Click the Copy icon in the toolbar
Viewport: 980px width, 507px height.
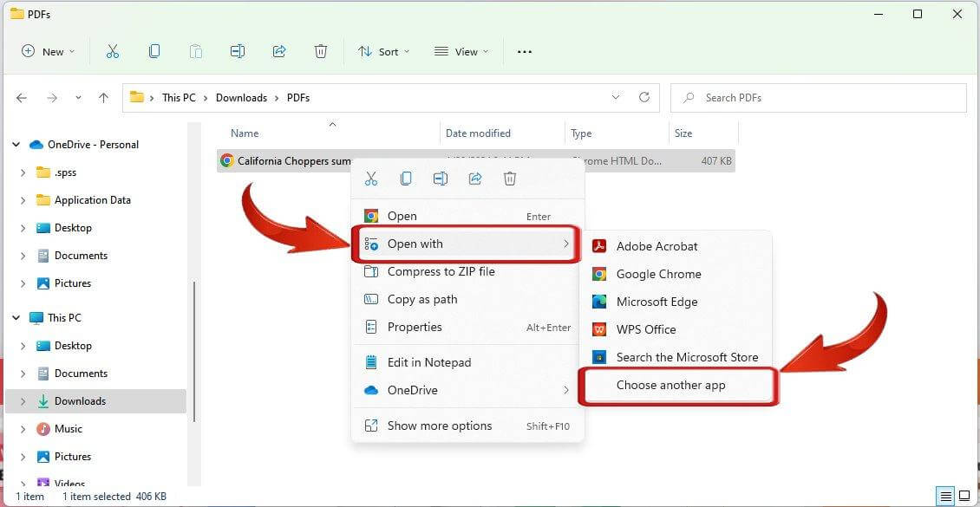click(154, 51)
